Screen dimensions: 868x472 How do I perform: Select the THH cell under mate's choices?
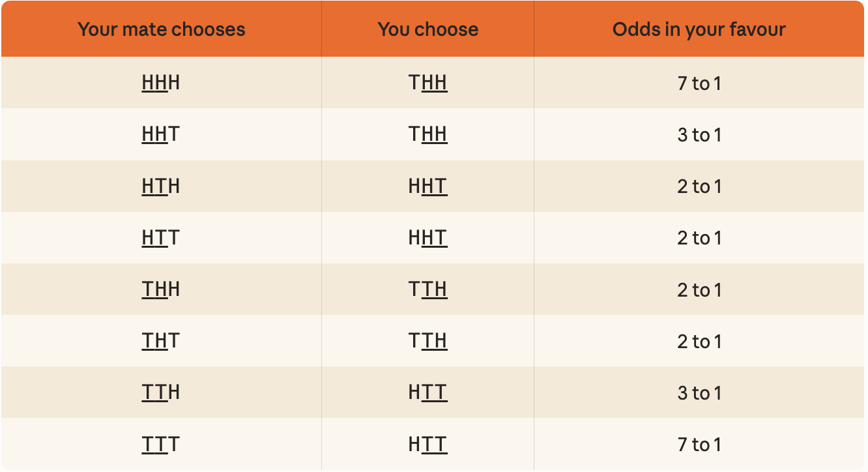point(161,289)
